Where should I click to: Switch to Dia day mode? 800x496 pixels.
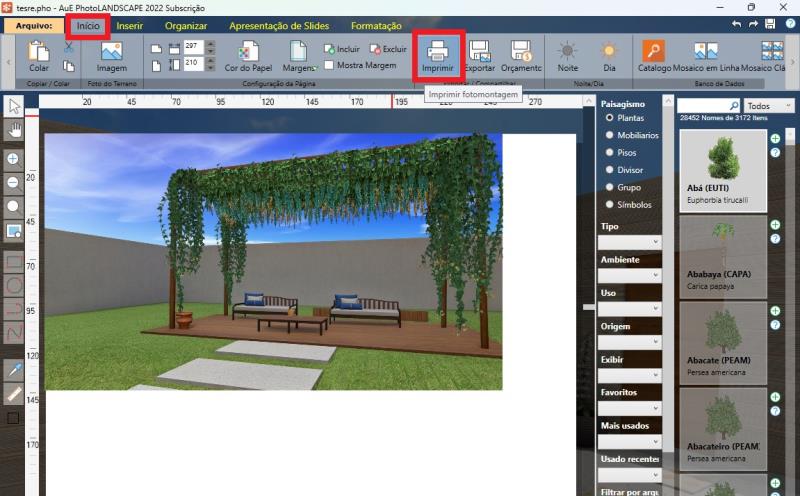609,56
